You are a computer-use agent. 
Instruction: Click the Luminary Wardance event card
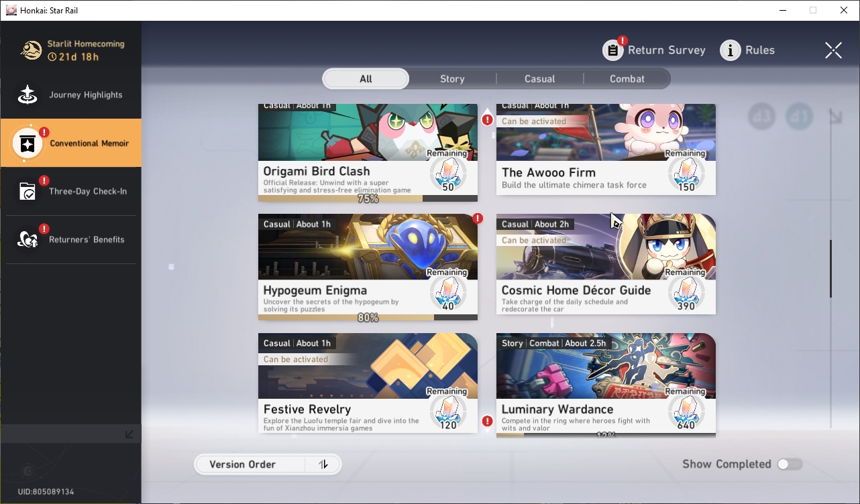[606, 385]
